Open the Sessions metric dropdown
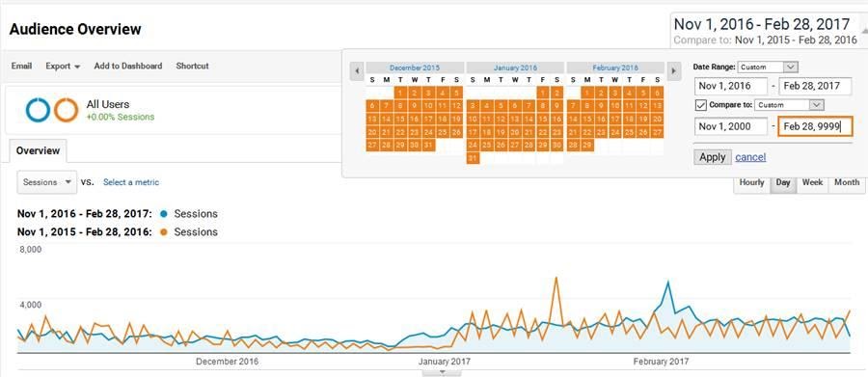The height and width of the screenshot is (377, 868). tap(47, 182)
